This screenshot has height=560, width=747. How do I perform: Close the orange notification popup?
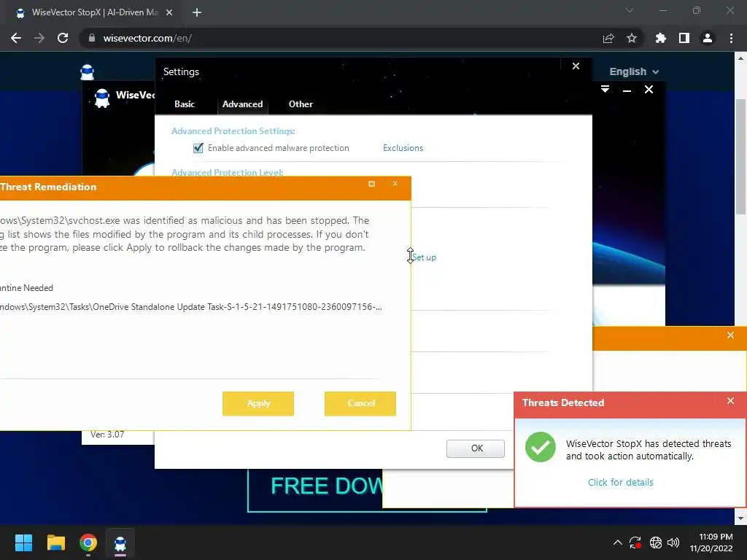730,335
